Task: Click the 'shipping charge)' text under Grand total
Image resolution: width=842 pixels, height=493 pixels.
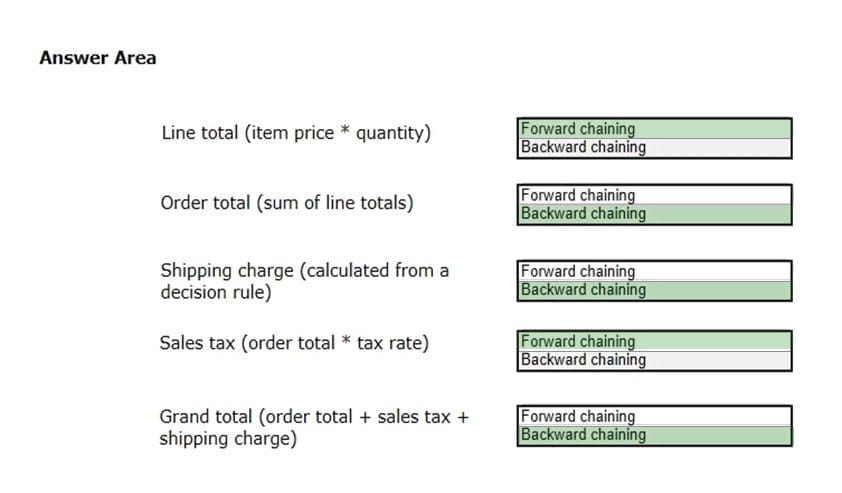Action: [x=227, y=439]
